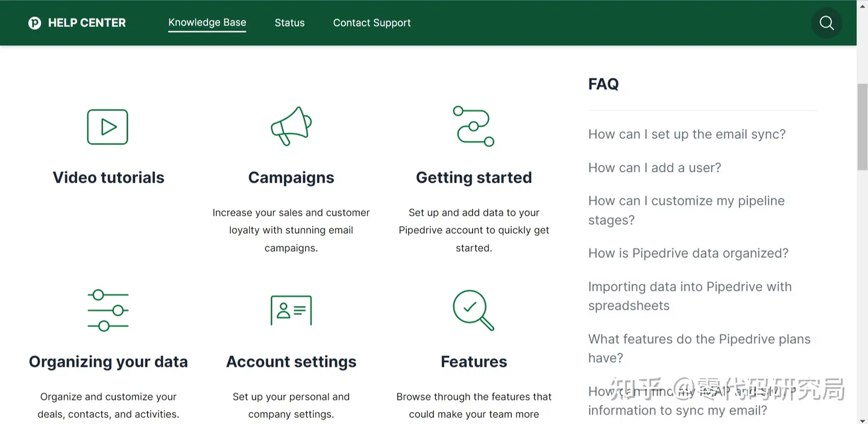The width and height of the screenshot is (868, 424).
Task: Open FAQ about setting up email sync
Action: point(687,134)
